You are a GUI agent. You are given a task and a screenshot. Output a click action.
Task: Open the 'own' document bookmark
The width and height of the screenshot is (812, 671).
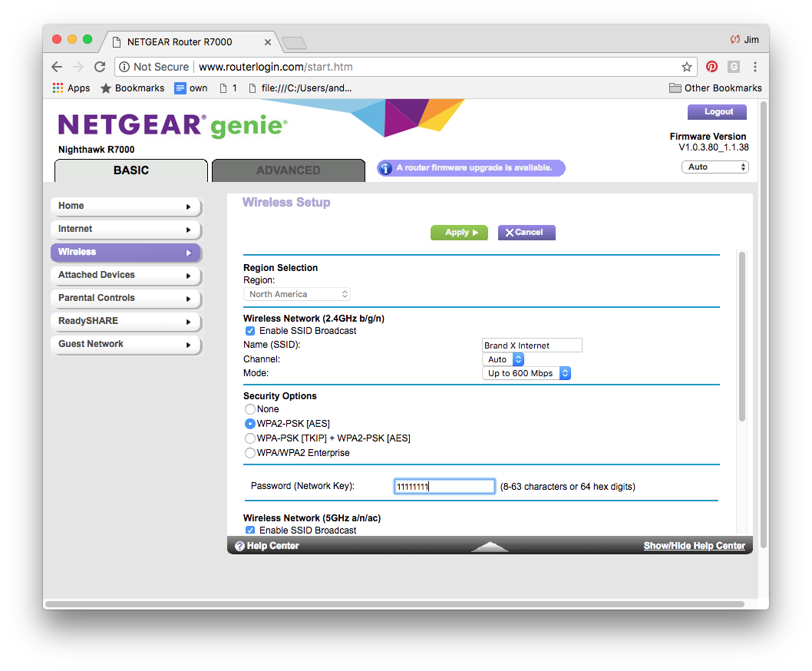pyautogui.click(x=191, y=88)
